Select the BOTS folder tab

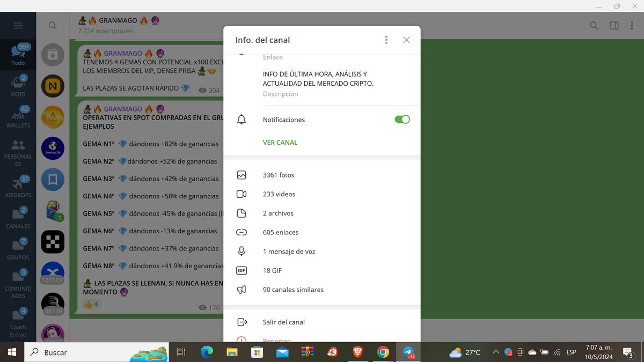coord(18,86)
